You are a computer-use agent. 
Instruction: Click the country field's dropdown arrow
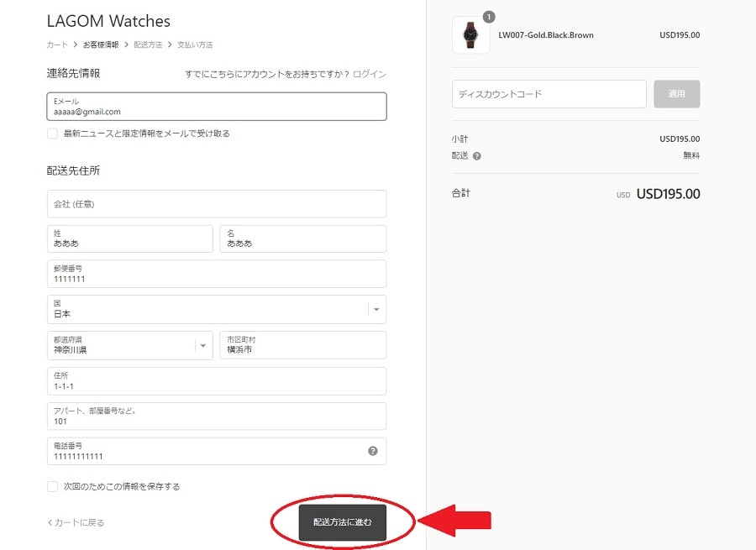[x=376, y=310]
